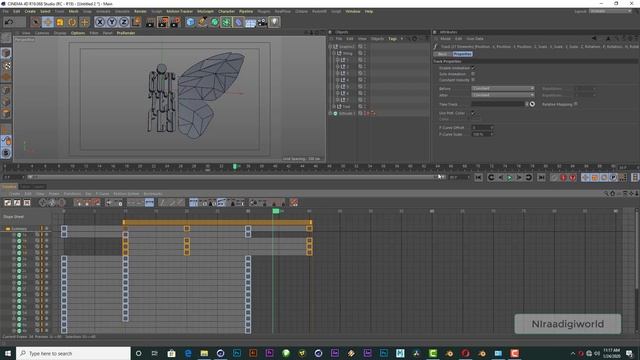The width and height of the screenshot is (640, 360).
Task: Add a Cube primitive object
Action: [x=190, y=22]
